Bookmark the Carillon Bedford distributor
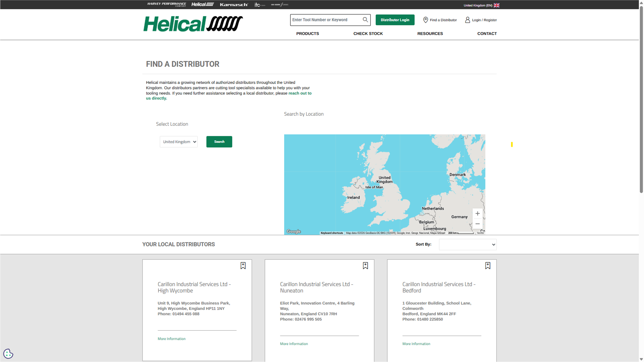644x362 pixels. click(x=488, y=266)
